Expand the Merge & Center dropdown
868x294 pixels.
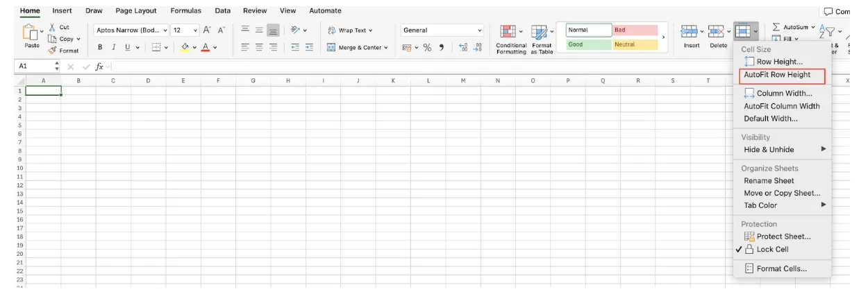(385, 48)
